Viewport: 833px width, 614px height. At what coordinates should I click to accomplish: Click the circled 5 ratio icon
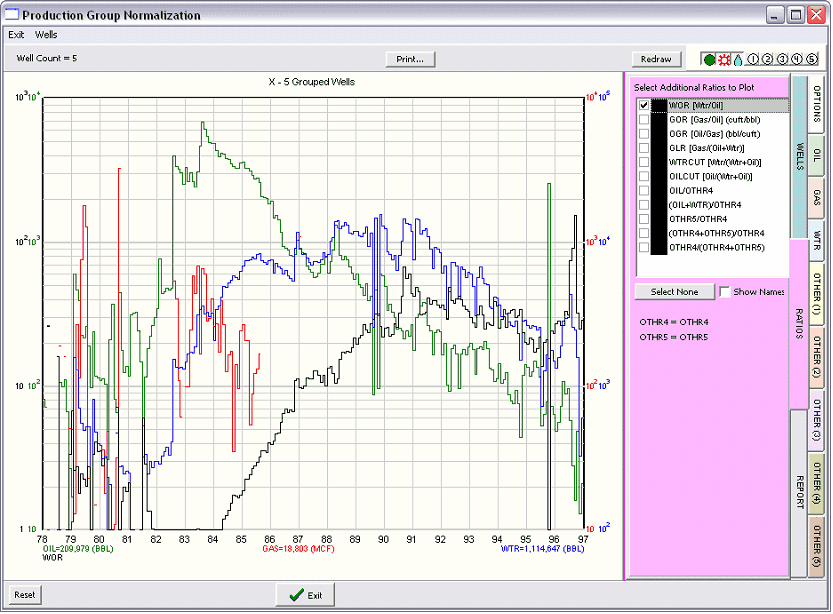coord(811,59)
